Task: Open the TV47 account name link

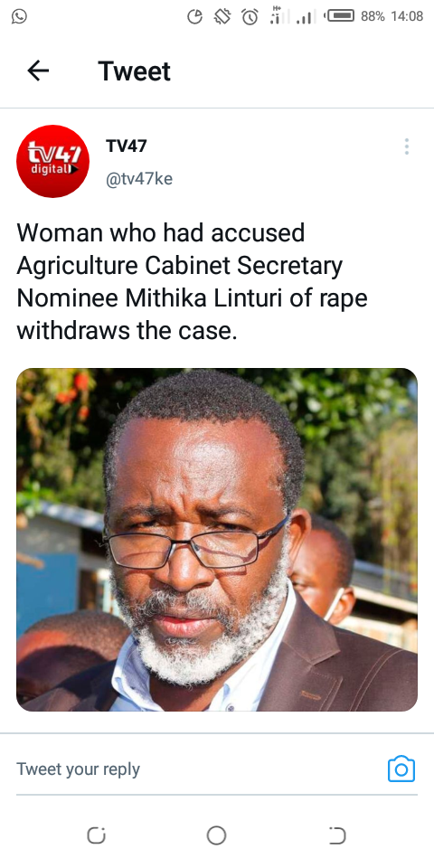Action: pyautogui.click(x=127, y=146)
